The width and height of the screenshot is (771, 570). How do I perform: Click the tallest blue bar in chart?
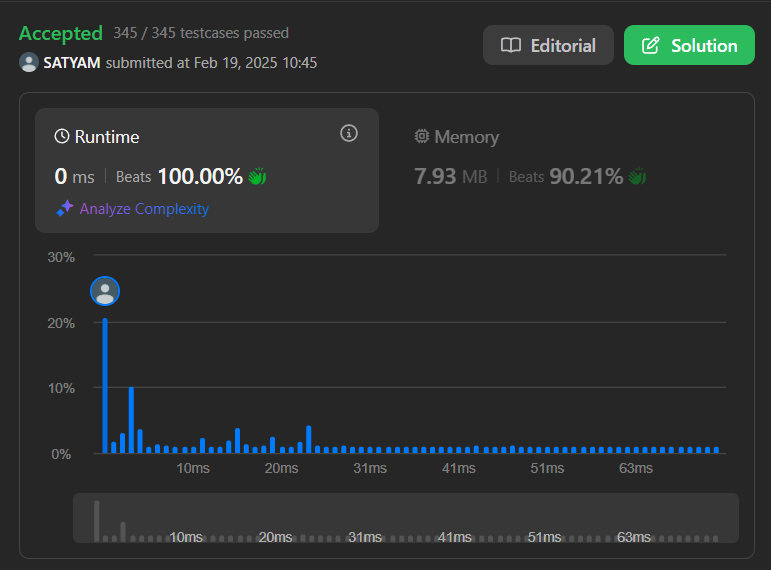pos(105,385)
